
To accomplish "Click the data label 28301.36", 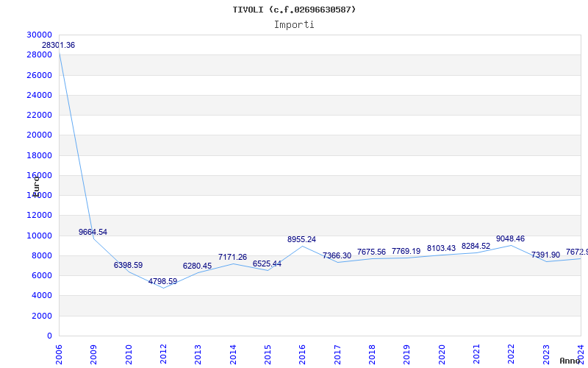I will coord(58,45).
